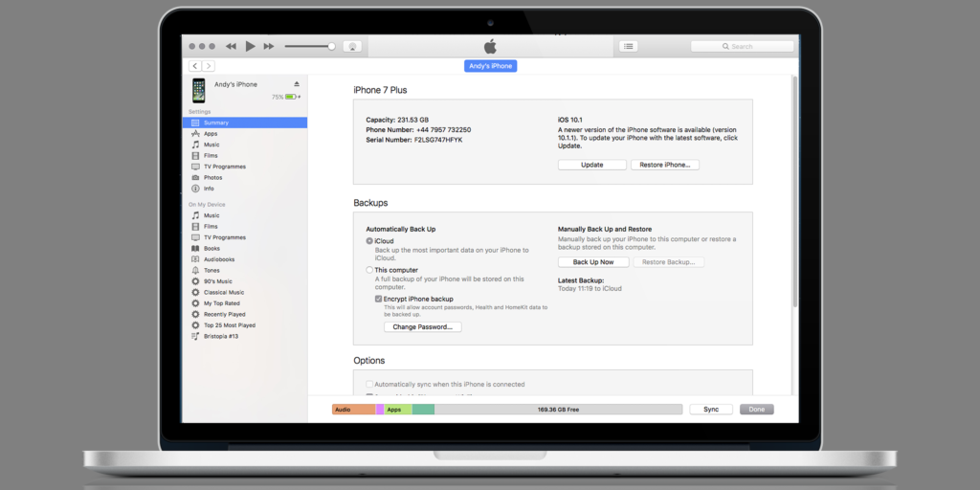The image size is (980, 490).
Task: Click the Done button
Action: tap(757, 410)
